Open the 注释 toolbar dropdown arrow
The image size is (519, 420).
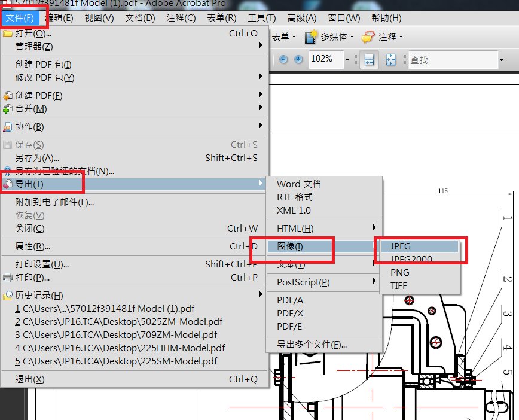click(401, 36)
